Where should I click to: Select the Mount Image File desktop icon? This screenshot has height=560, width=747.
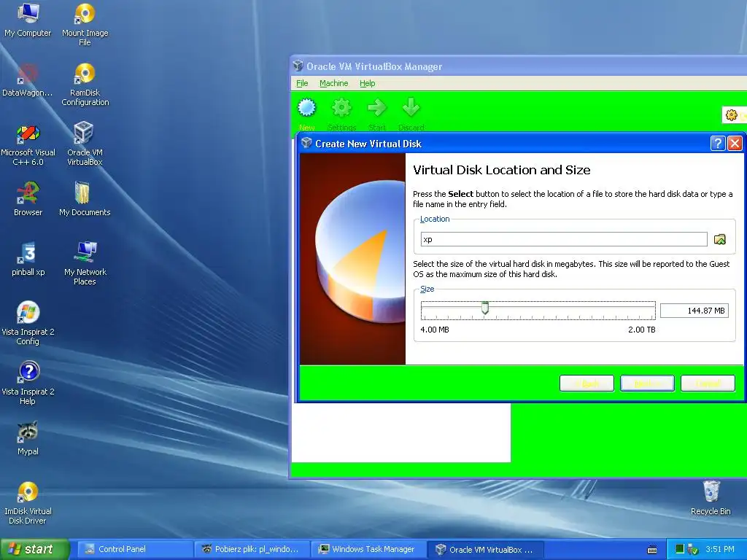click(x=85, y=25)
